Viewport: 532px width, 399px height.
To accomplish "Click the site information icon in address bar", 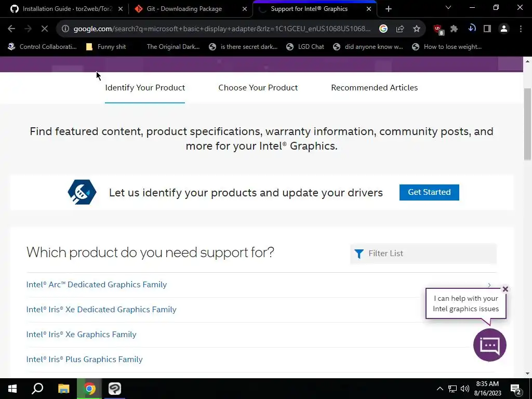I will (x=65, y=29).
